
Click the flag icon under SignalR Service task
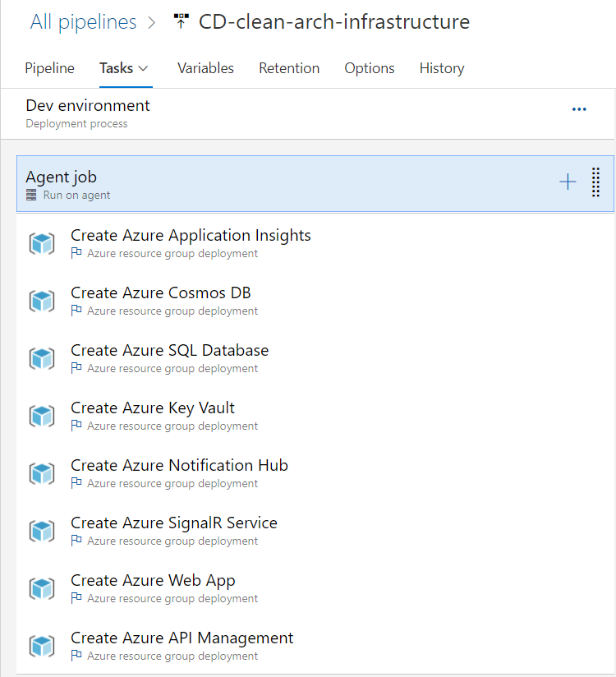point(76,540)
